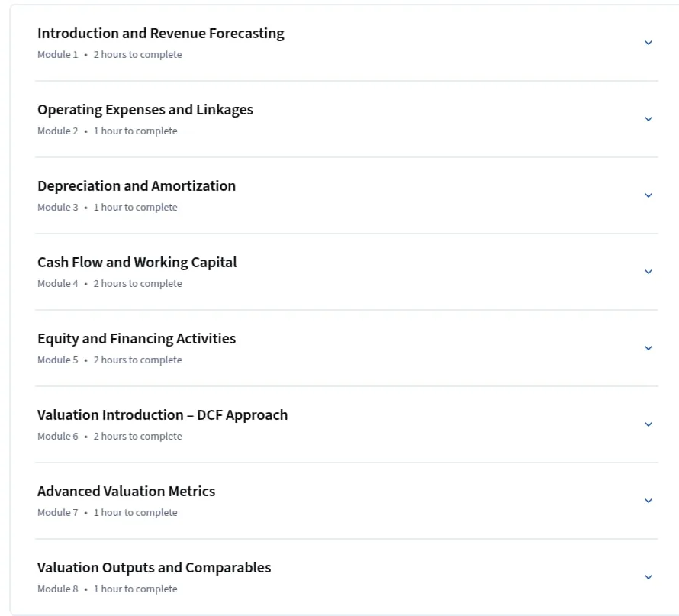Click the Module 8 duration text
This screenshot has height=616, width=679.
[x=136, y=589]
